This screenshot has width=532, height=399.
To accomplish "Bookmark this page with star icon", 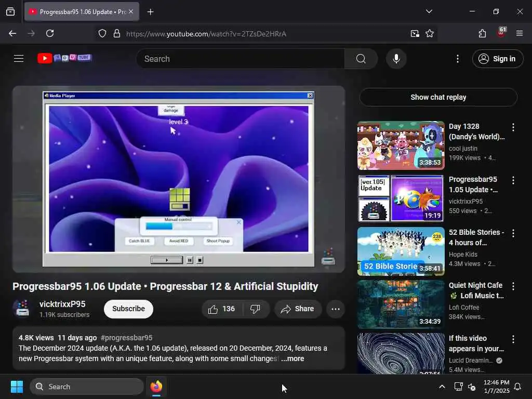I will 430,34.
